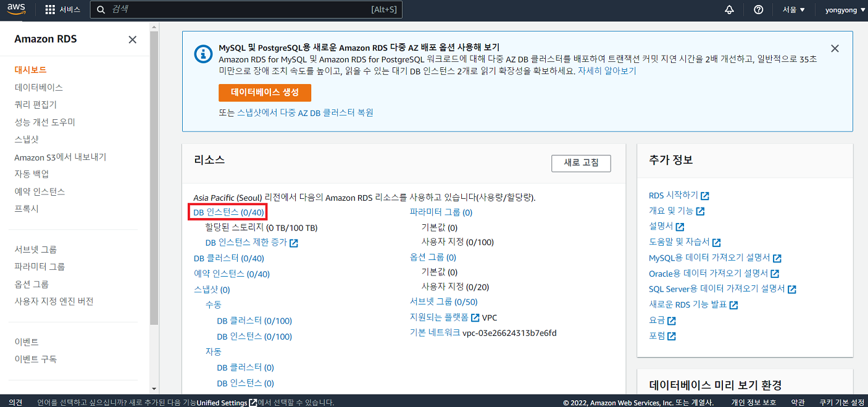The width and height of the screenshot is (868, 407).
Task: Click external icon beside 포럼
Action: [672, 336]
